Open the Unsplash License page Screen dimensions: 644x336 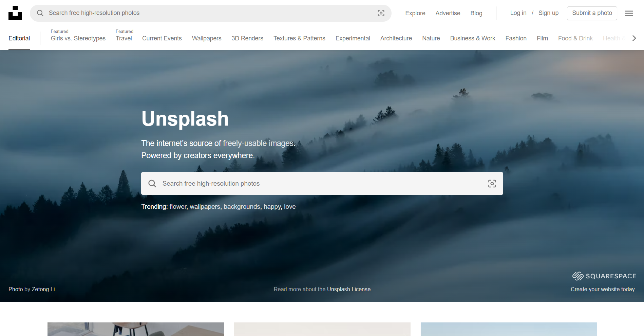point(349,289)
